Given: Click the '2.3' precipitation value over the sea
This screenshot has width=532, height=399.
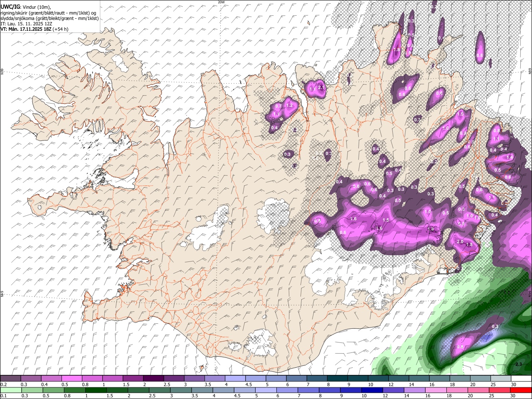Looking at the screenshot, I should pyautogui.click(x=519, y=364).
